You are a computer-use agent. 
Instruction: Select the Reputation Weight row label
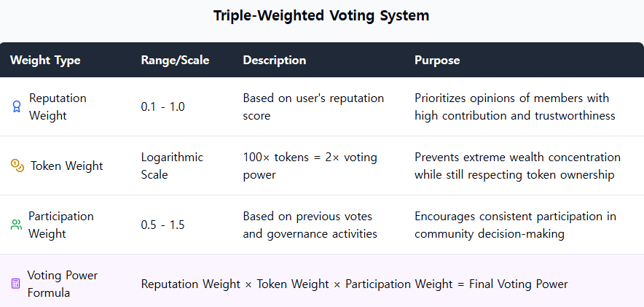pyautogui.click(x=58, y=106)
